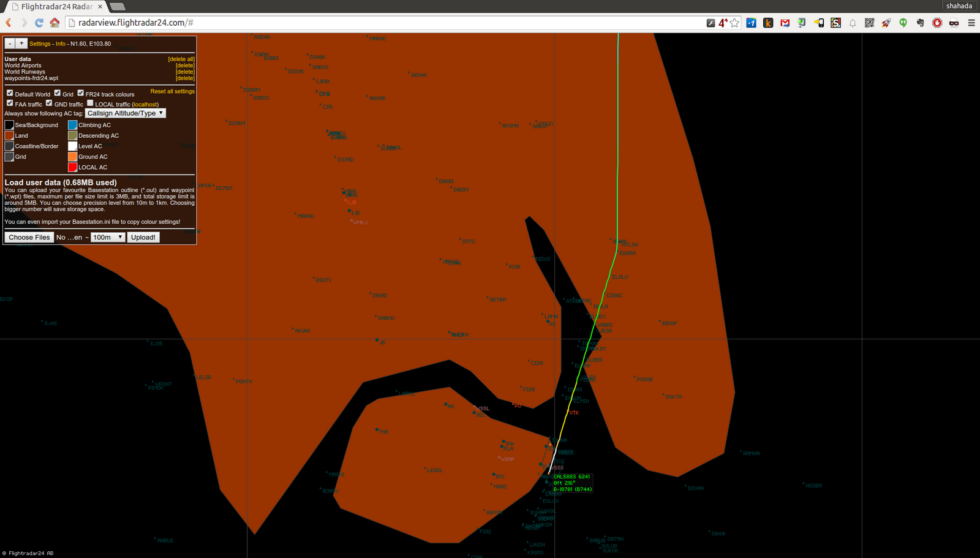Open the 100m precision level dropdown
Image resolution: width=980 pixels, height=558 pixels.
click(x=108, y=237)
